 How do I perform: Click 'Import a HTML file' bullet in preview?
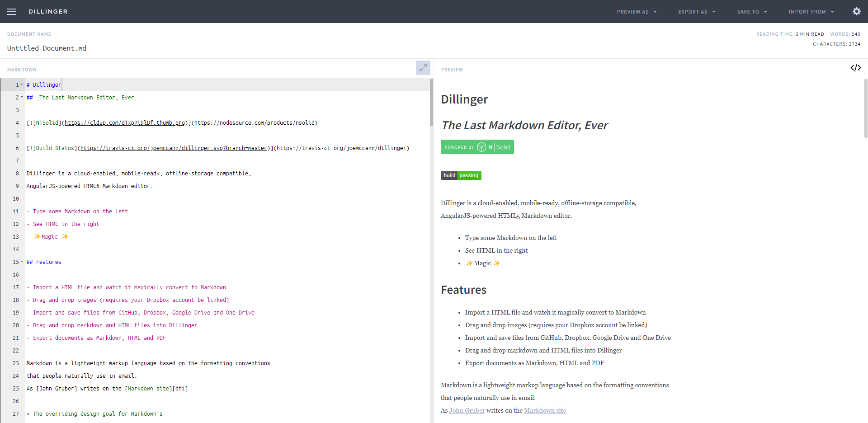555,312
